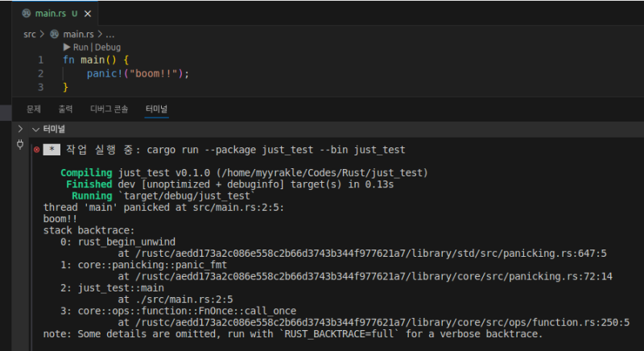644x351 pixels.
Task: Expand the right-pointing chevron left of 터미널
Action: [x=21, y=129]
